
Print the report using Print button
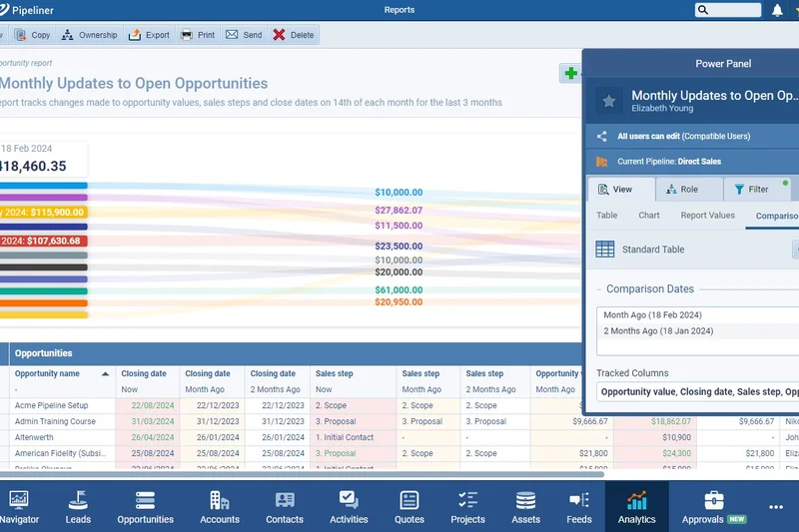(198, 35)
